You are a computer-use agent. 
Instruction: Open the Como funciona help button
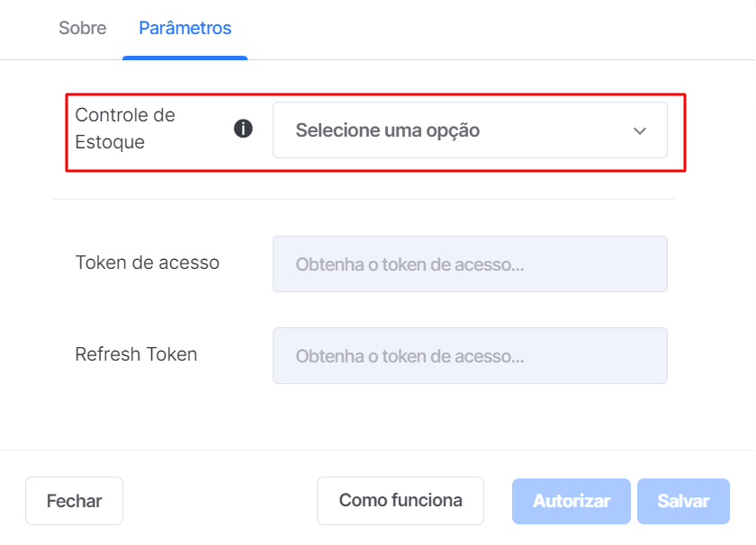400,501
